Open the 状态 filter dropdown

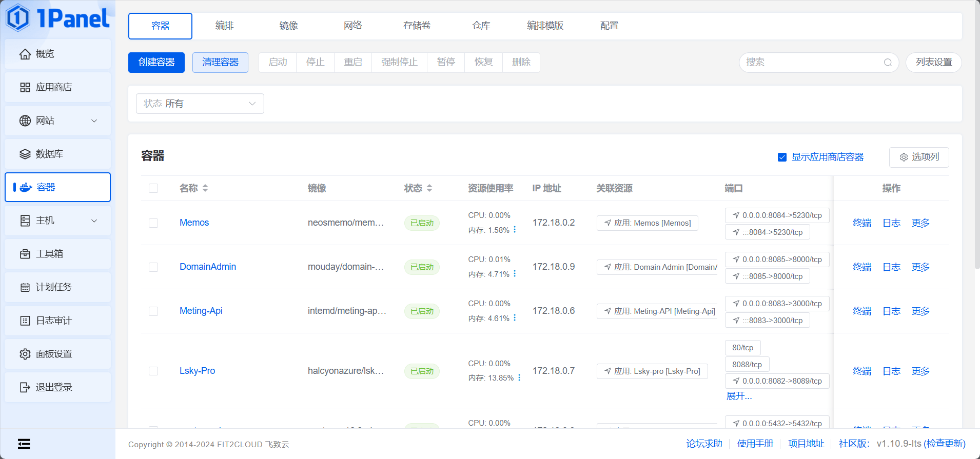click(200, 104)
